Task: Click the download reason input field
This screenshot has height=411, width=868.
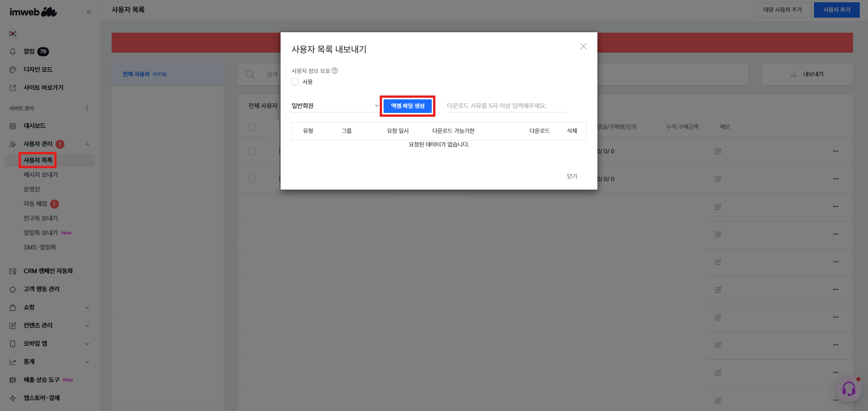Action: click(x=506, y=106)
